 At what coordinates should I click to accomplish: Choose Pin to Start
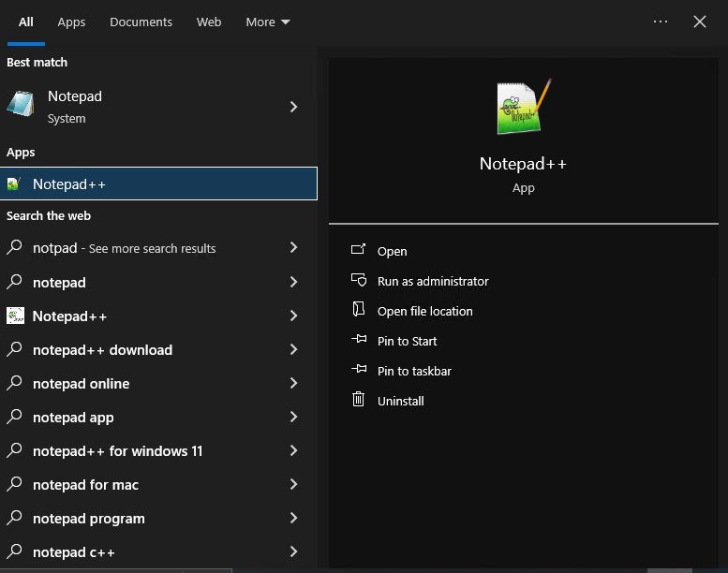[x=407, y=342]
